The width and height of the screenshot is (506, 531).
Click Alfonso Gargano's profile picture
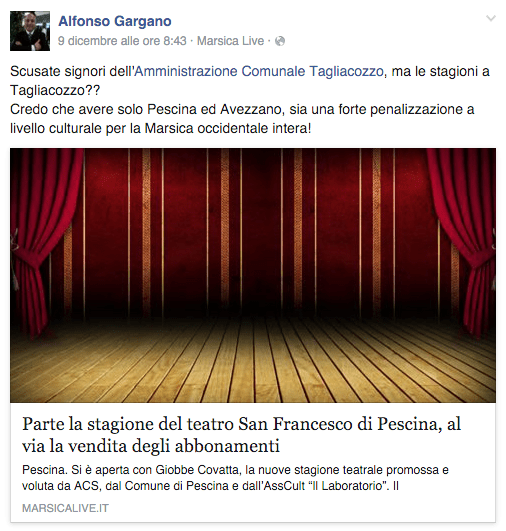pos(30,31)
